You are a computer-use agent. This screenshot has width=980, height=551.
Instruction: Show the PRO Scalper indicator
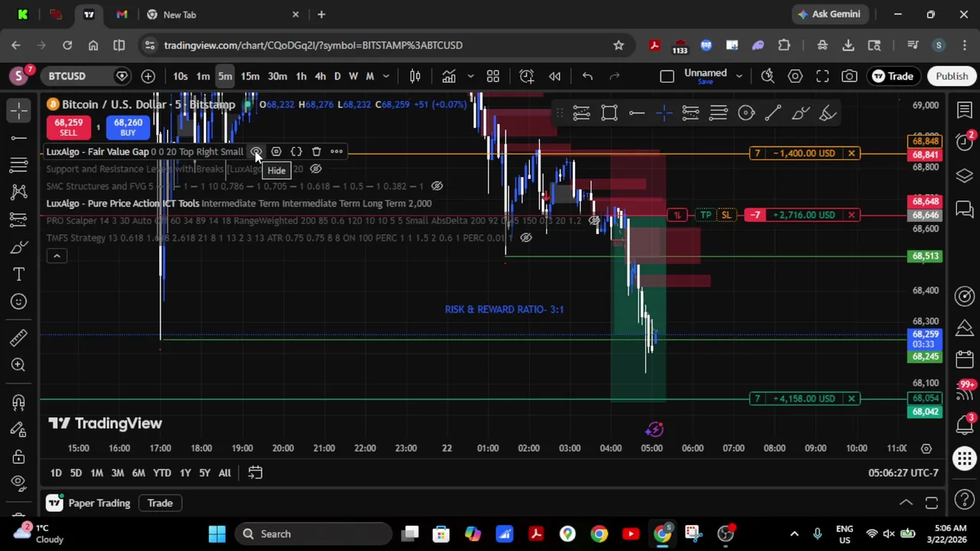pyautogui.click(x=594, y=220)
